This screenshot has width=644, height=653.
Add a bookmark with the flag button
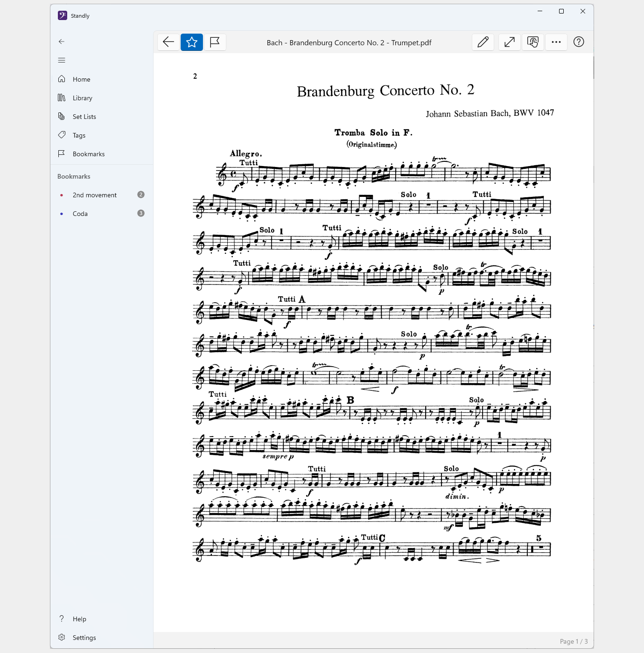coord(215,42)
